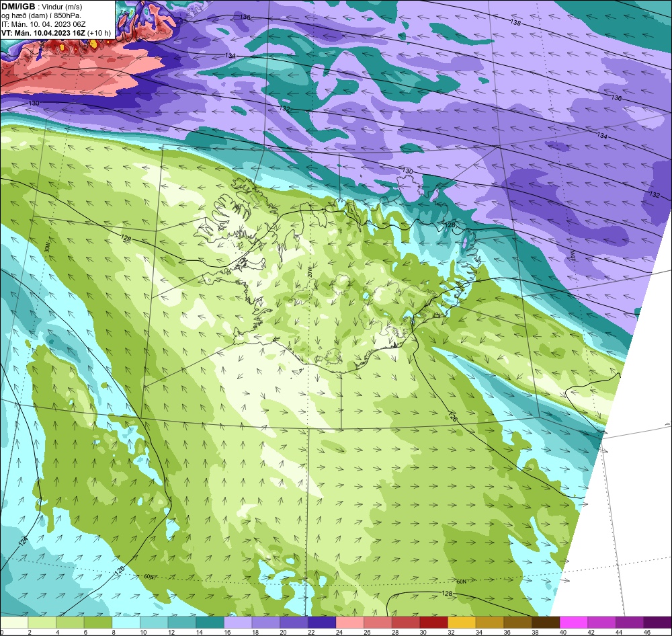672x636 pixels.
Task: Click legend scale value '32'
Action: click(x=451, y=632)
